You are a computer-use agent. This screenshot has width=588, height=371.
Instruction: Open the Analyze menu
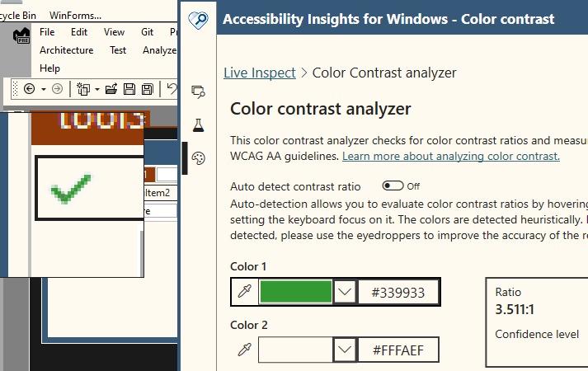(159, 50)
